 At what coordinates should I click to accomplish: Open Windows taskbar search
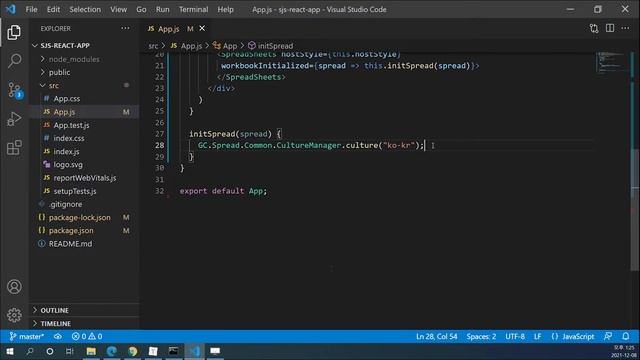pyautogui.click(x=30, y=351)
